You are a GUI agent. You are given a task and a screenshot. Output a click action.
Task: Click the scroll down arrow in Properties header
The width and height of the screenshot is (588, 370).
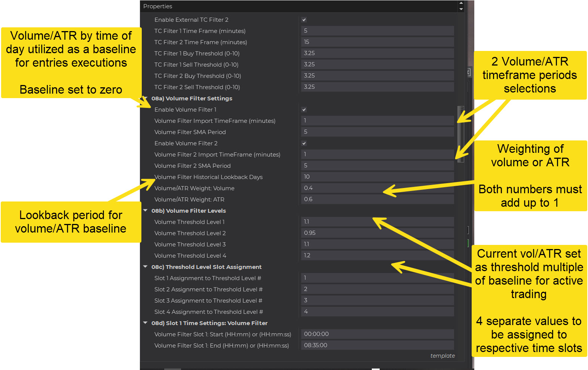point(461,9)
